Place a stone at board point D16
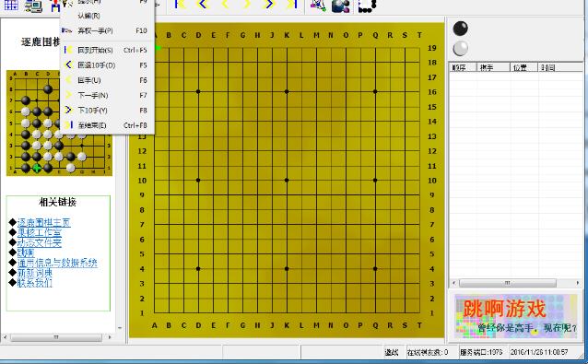The height and width of the screenshot is (364, 588). 198,91
